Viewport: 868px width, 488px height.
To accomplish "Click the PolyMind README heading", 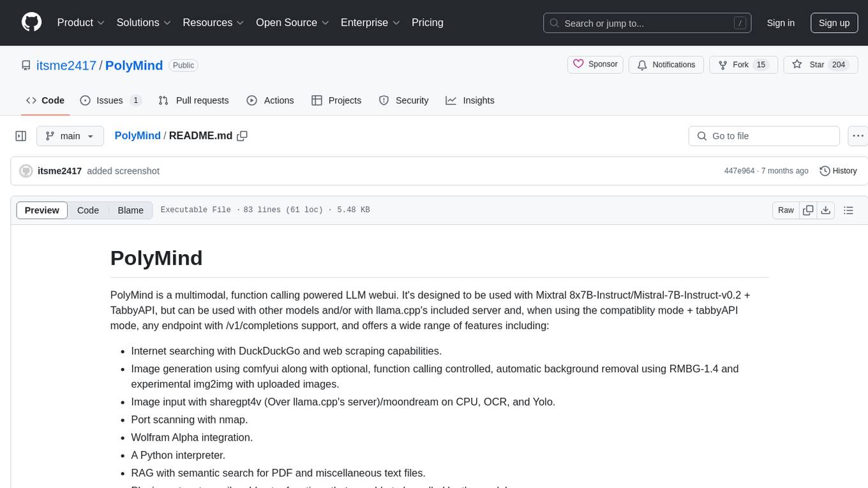I will pyautogui.click(x=156, y=258).
